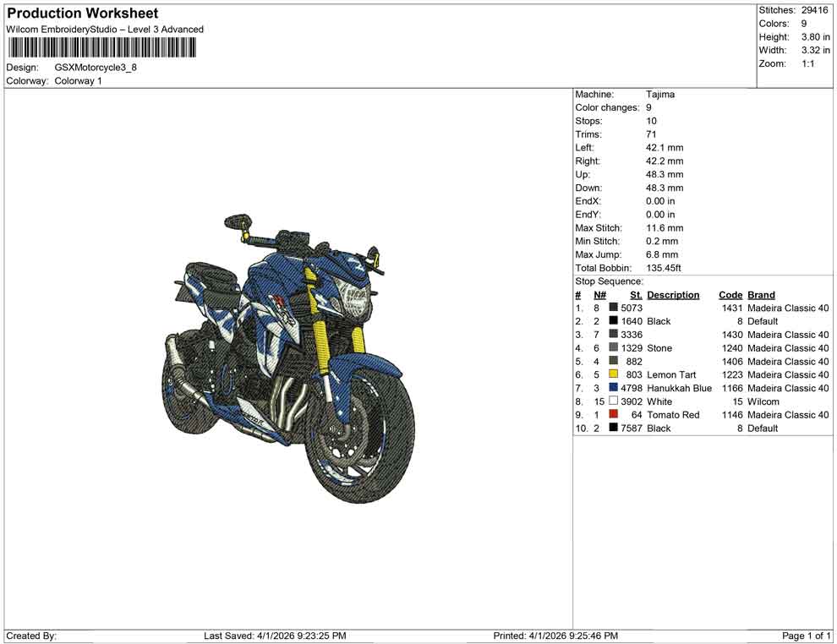The height and width of the screenshot is (644, 837).
Task: Click the Total Bobbin 135.45ft value
Action: pos(663,268)
